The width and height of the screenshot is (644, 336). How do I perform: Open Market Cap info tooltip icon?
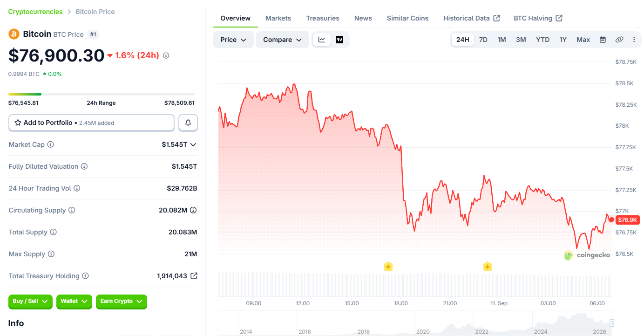[x=51, y=144]
